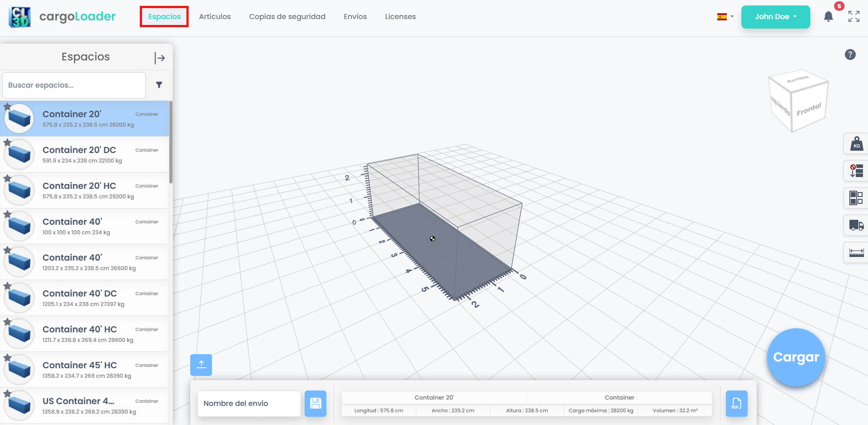868x425 pixels.
Task: Click the Buscar espacios search field
Action: [74, 85]
